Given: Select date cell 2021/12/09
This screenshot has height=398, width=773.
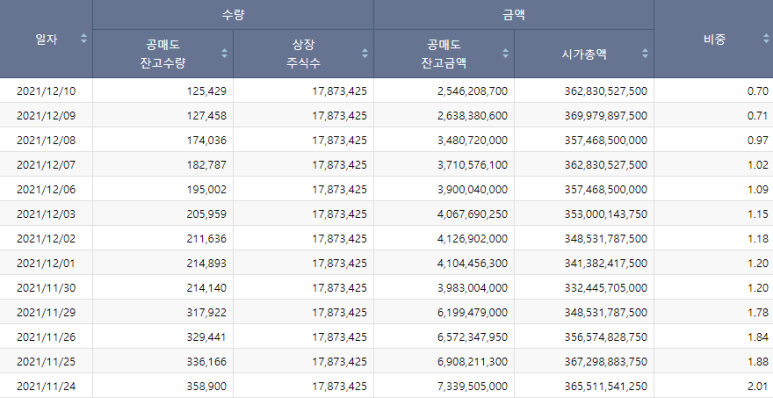Looking at the screenshot, I should [46, 116].
